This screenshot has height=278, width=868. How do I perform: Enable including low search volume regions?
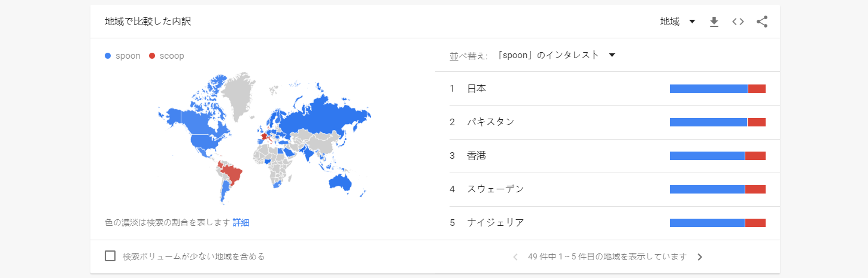pos(110,256)
